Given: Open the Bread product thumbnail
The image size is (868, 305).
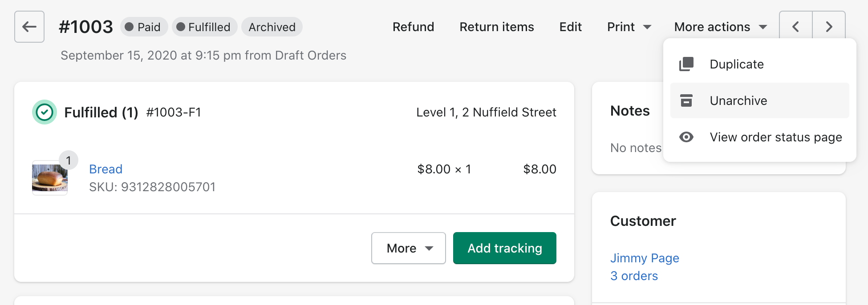Looking at the screenshot, I should coord(50,178).
